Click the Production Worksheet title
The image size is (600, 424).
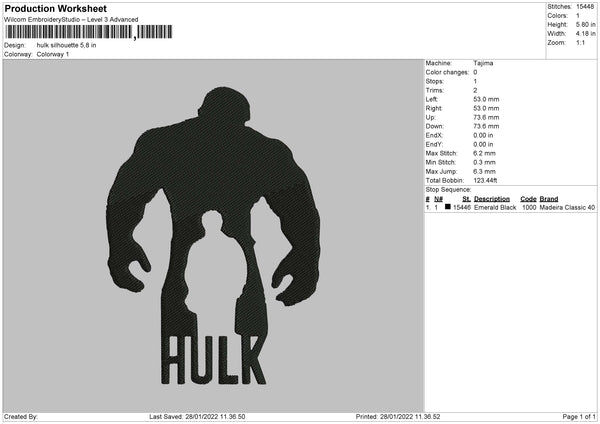tap(55, 8)
